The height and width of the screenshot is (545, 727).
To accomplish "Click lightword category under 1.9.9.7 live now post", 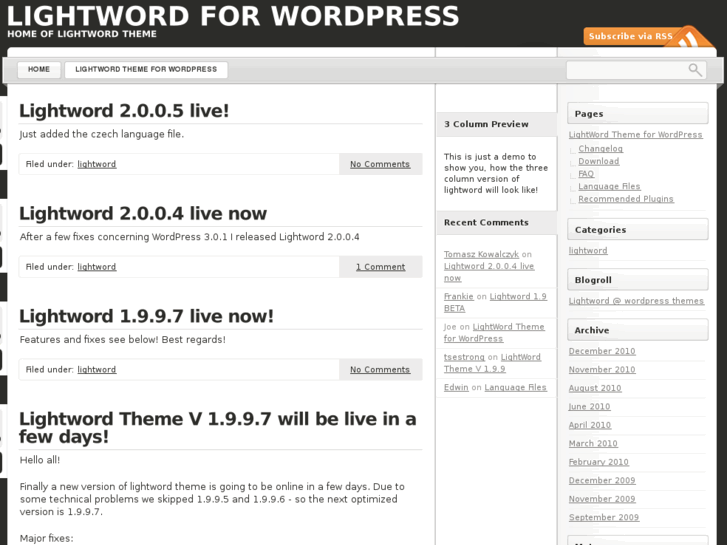I will (96, 370).
